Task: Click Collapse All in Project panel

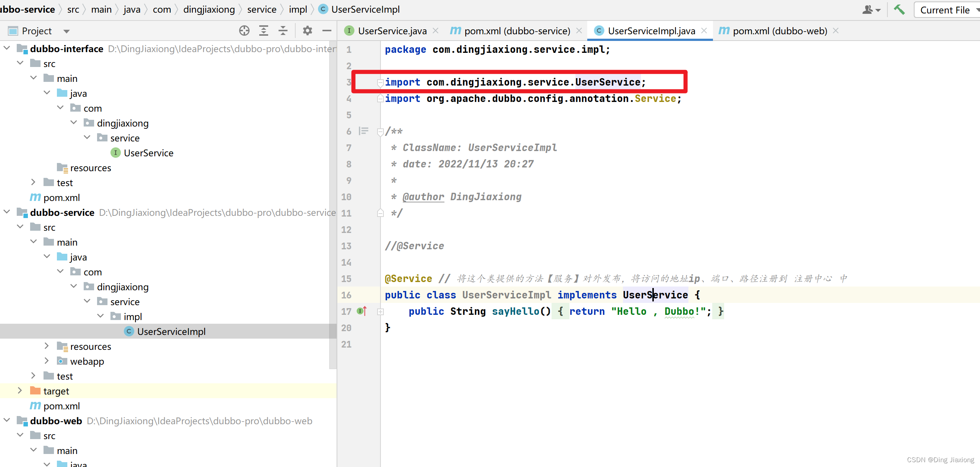Action: click(283, 31)
